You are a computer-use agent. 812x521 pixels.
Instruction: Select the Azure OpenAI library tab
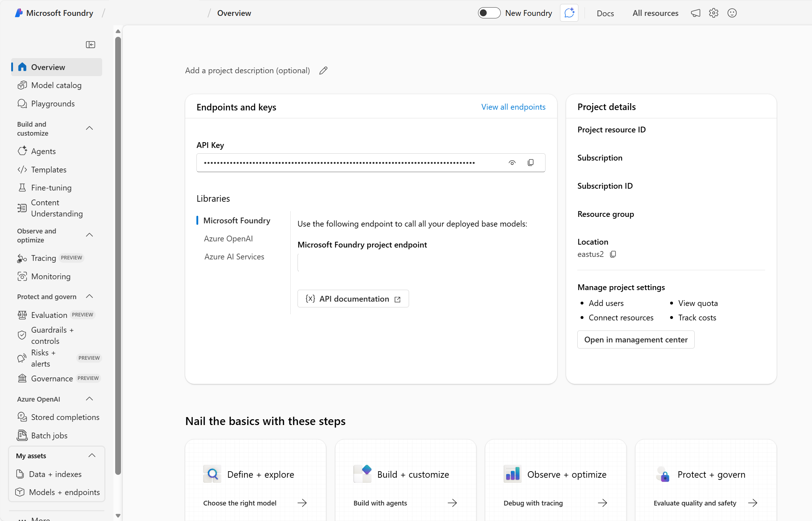coord(228,238)
